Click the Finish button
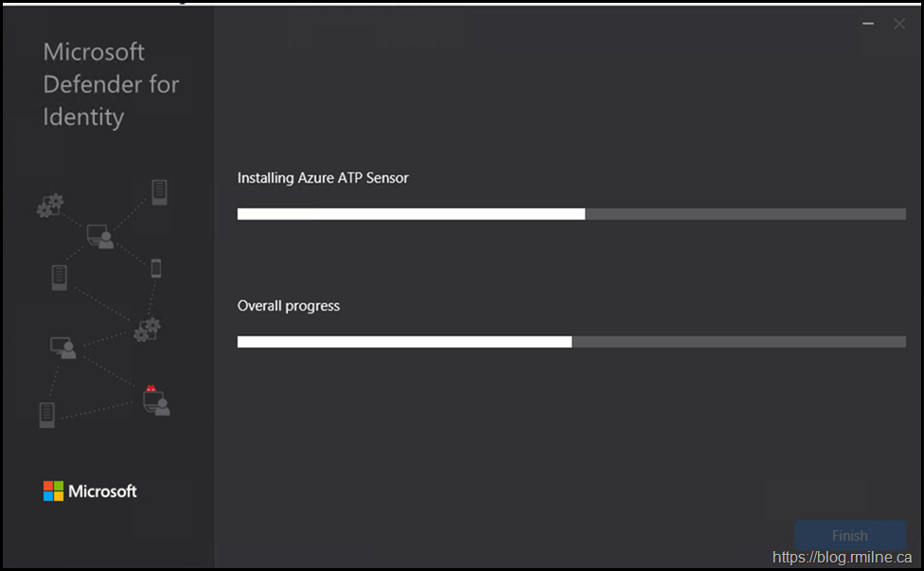924x571 pixels. pyautogui.click(x=849, y=536)
